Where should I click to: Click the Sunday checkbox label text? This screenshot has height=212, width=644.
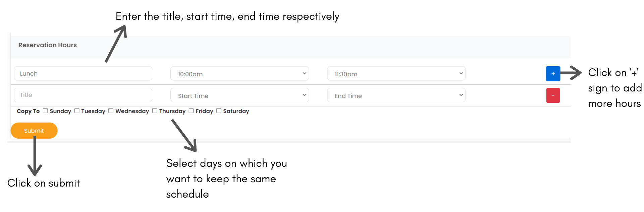click(60, 111)
